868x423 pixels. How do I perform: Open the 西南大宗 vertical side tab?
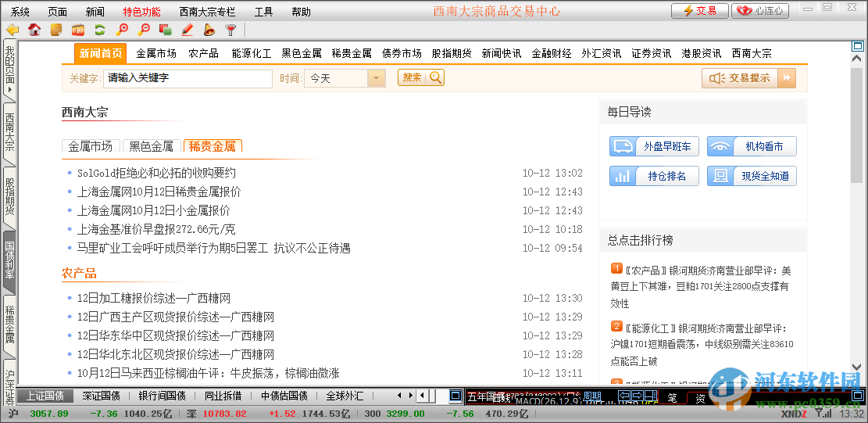(x=9, y=133)
